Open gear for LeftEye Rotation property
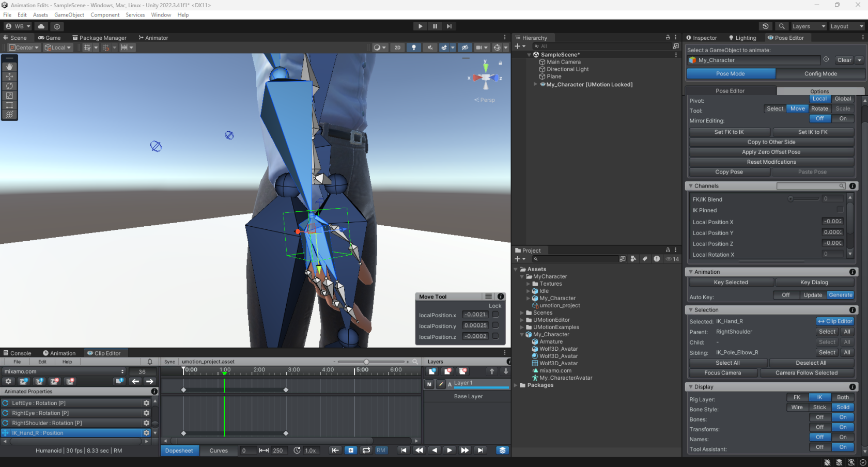This screenshot has width=868, height=467. 146,403
